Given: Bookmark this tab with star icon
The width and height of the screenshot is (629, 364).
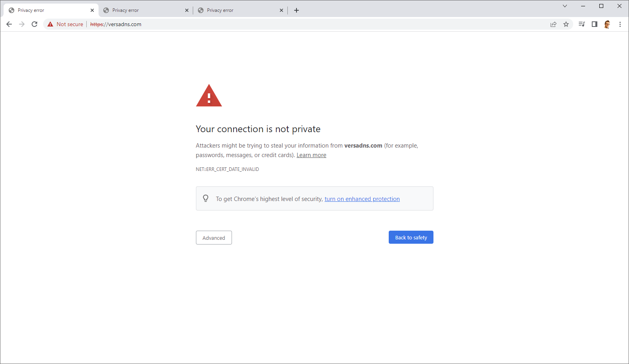Looking at the screenshot, I should (x=566, y=24).
